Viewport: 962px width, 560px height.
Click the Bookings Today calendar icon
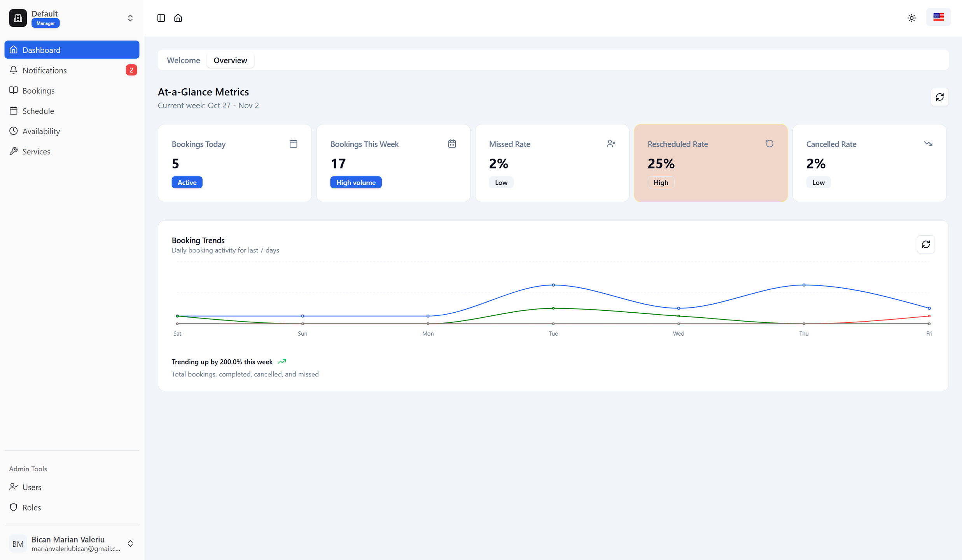pos(293,144)
